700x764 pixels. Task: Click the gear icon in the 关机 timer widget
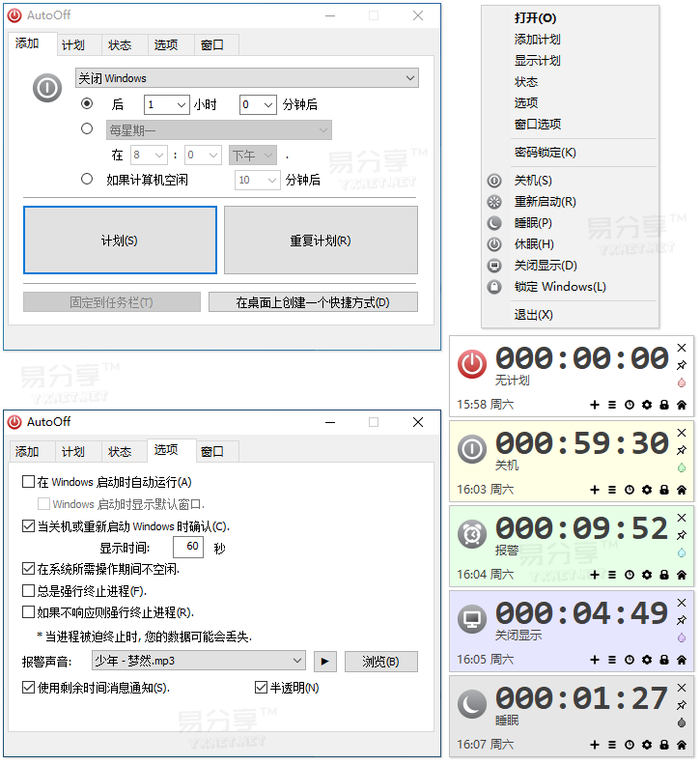coord(647,490)
